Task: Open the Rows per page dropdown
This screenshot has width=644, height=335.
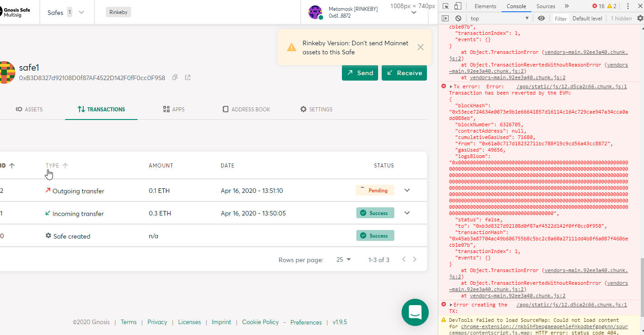Action: tap(344, 259)
